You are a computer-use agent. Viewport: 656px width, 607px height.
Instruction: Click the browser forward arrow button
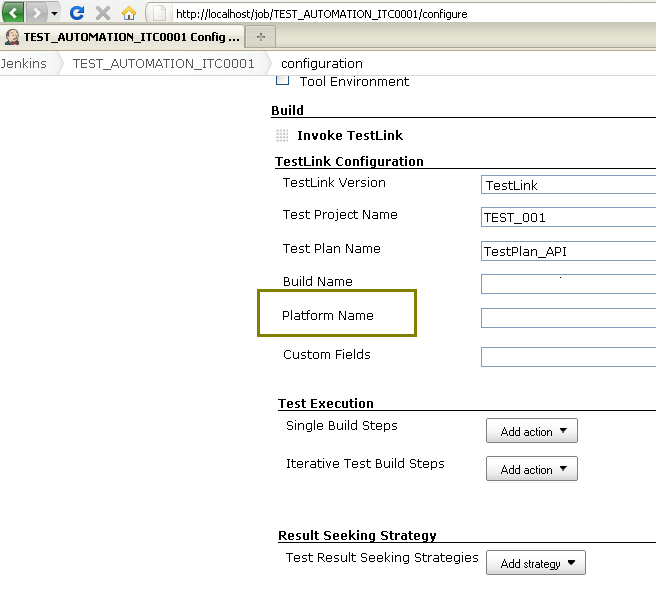click(36, 13)
